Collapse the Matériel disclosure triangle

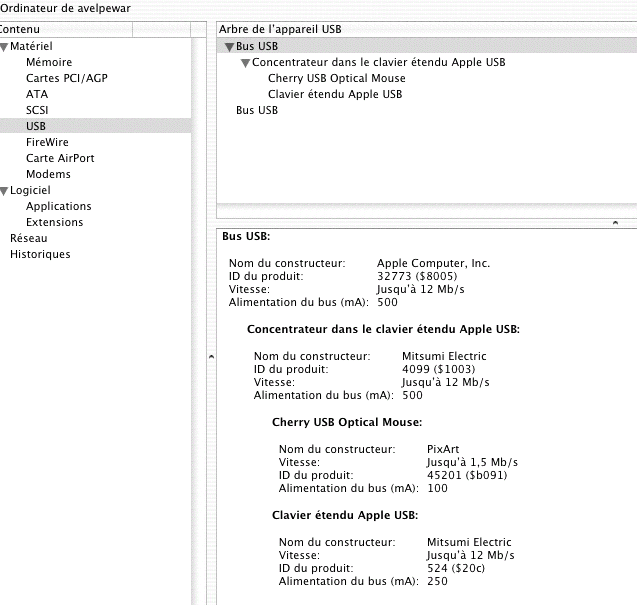tap(4, 47)
